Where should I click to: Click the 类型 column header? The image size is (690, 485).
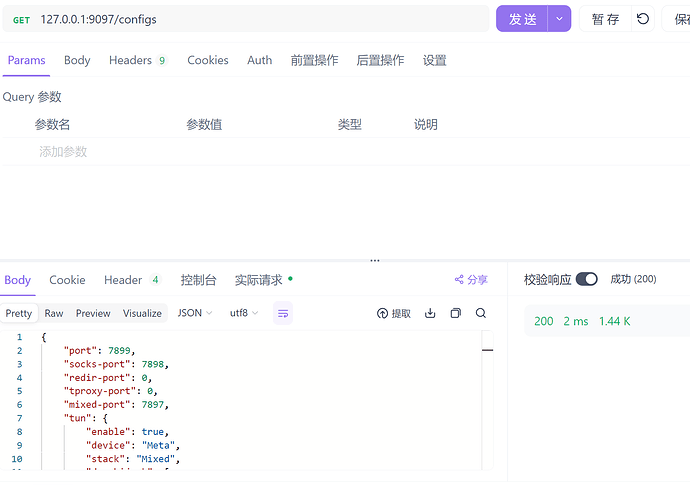pos(350,125)
